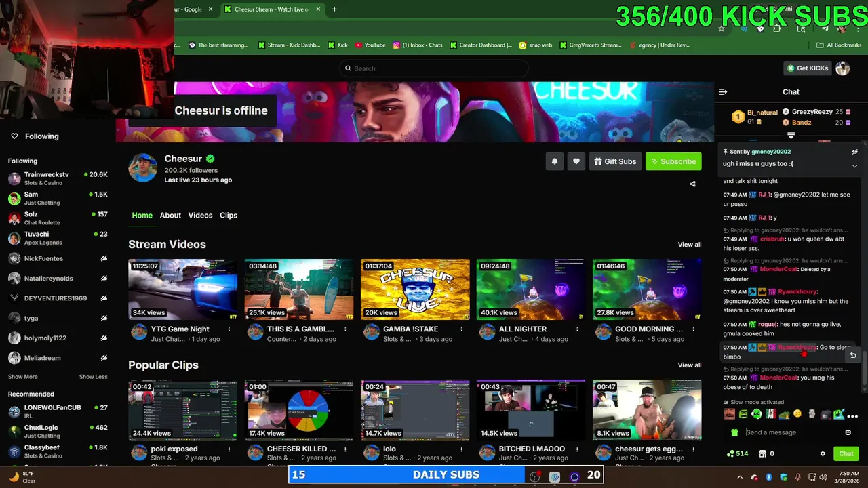Collapse the chat panel using the arrow icon
The height and width of the screenshot is (488, 868).
click(723, 91)
